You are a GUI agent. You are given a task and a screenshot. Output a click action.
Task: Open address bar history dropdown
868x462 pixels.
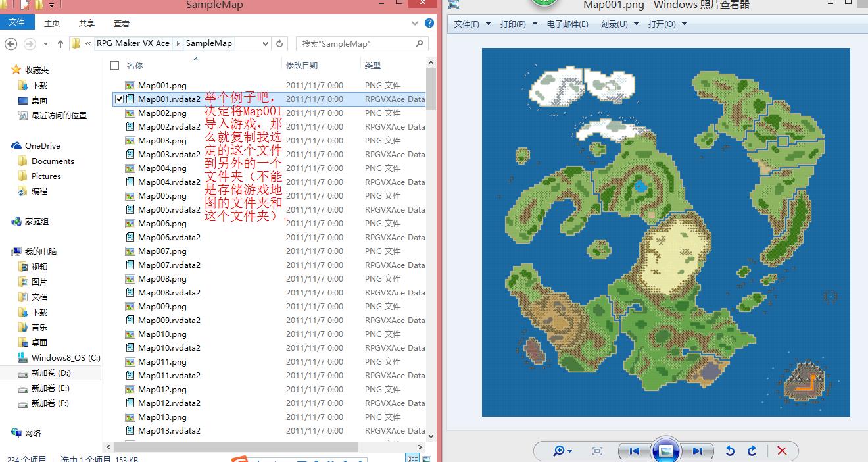pyautogui.click(x=265, y=43)
